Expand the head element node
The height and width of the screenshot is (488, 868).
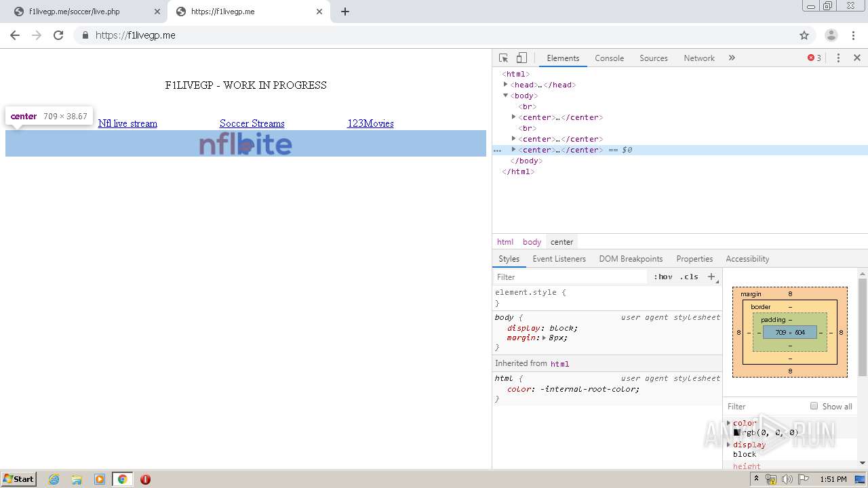tap(506, 85)
